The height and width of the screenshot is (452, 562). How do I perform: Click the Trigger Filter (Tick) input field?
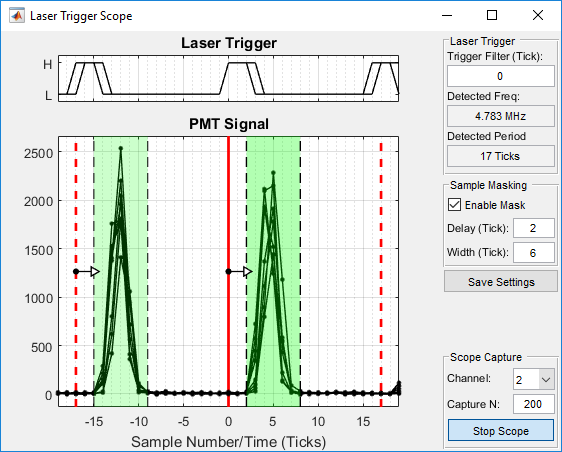point(500,76)
